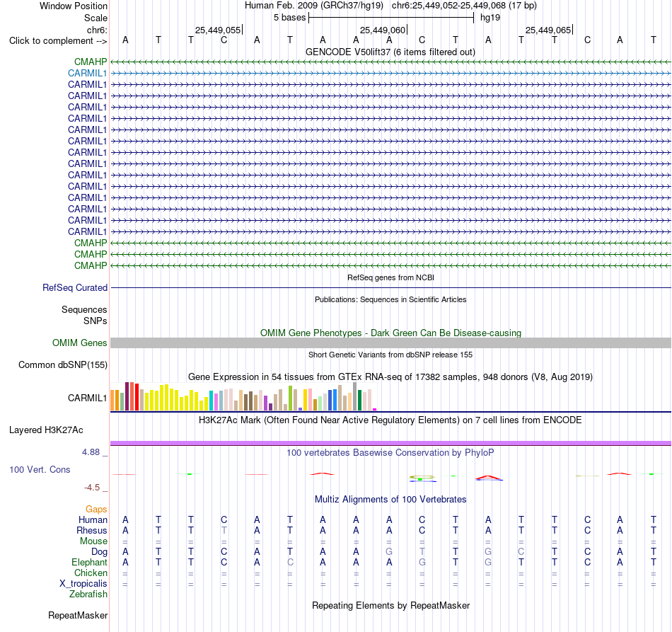The height and width of the screenshot is (632, 672).
Task: Open the 100 Vert. Cons track label
Action: click(x=40, y=469)
